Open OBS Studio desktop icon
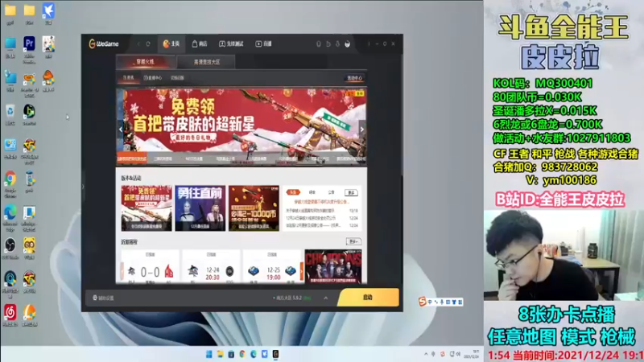The width and height of the screenshot is (644, 362). tap(10, 246)
